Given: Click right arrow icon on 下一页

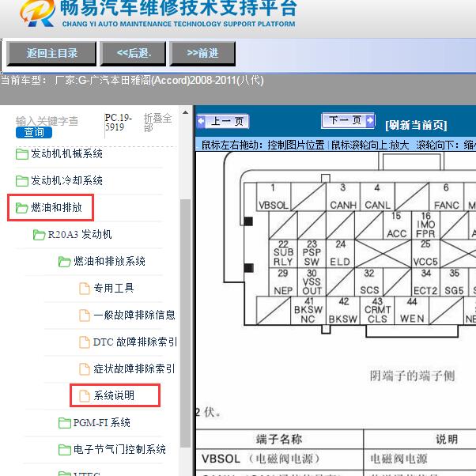Looking at the screenshot, I should pyautogui.click(x=370, y=120).
